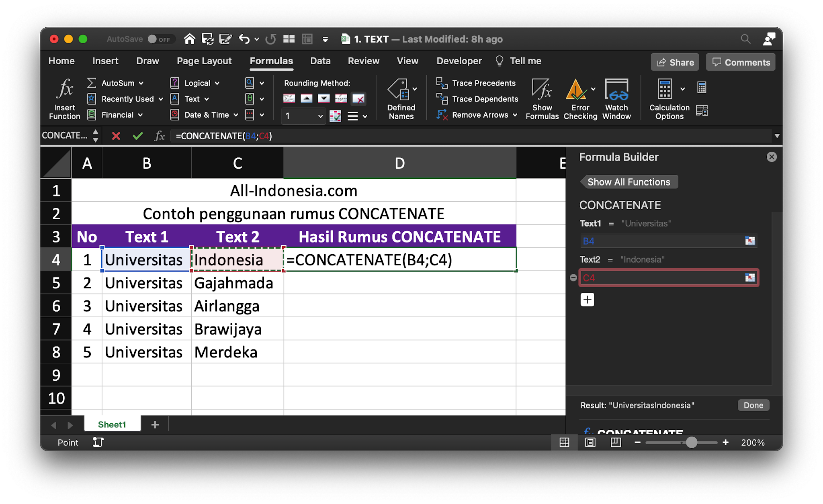Switch to Page Break Preview view
The width and height of the screenshot is (823, 504).
616,443
